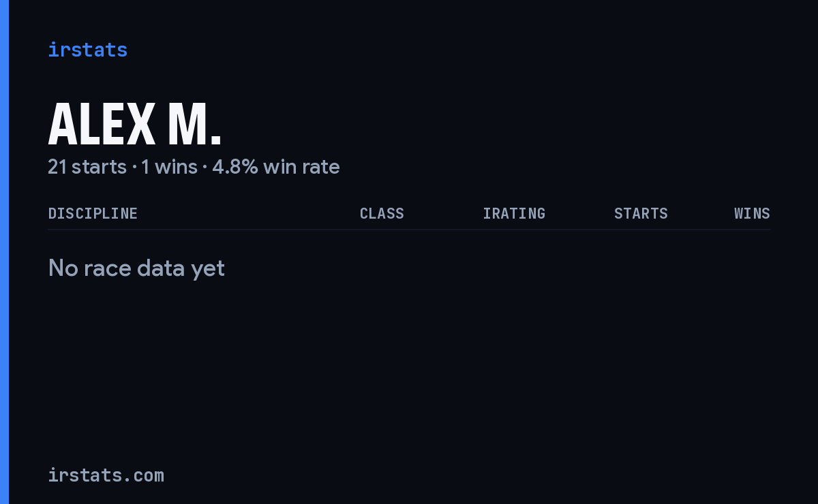Click the "M." initial in driver heading
This screenshot has width=818, height=504.
(x=195, y=124)
